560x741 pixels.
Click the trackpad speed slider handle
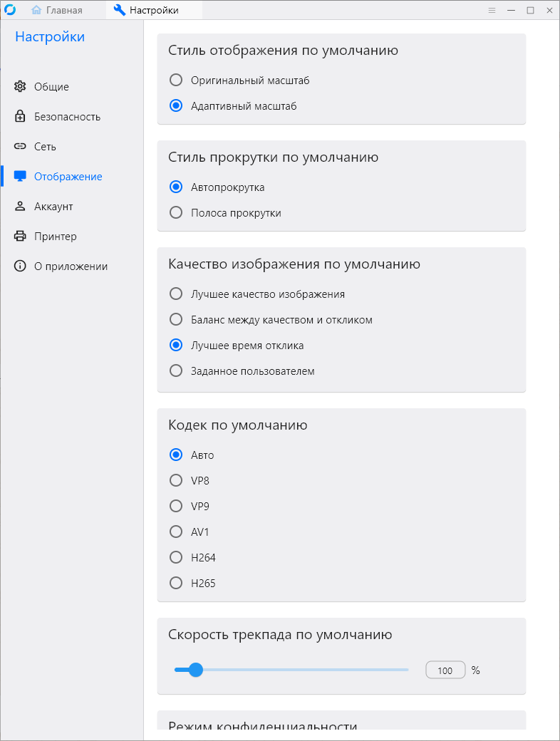pos(196,670)
